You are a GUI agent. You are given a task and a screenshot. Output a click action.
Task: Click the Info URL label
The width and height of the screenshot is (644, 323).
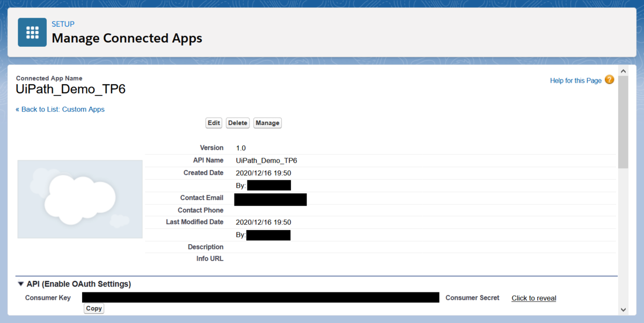[x=210, y=259]
